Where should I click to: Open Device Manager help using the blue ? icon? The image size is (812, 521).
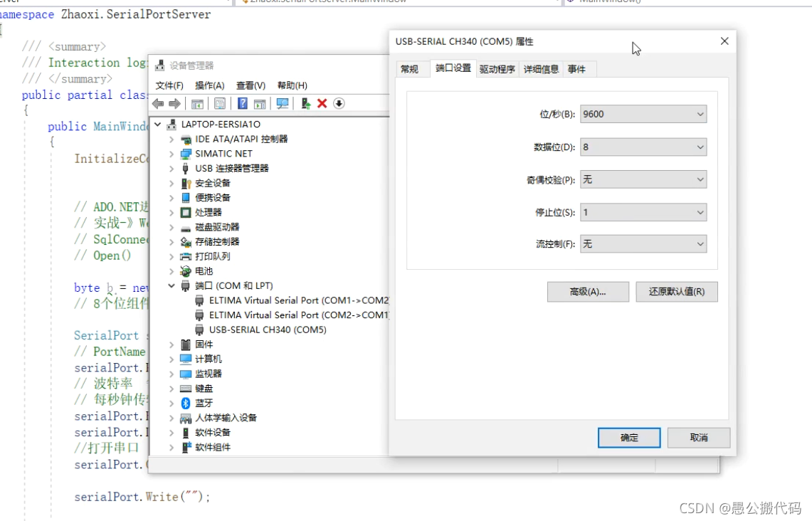coord(243,104)
